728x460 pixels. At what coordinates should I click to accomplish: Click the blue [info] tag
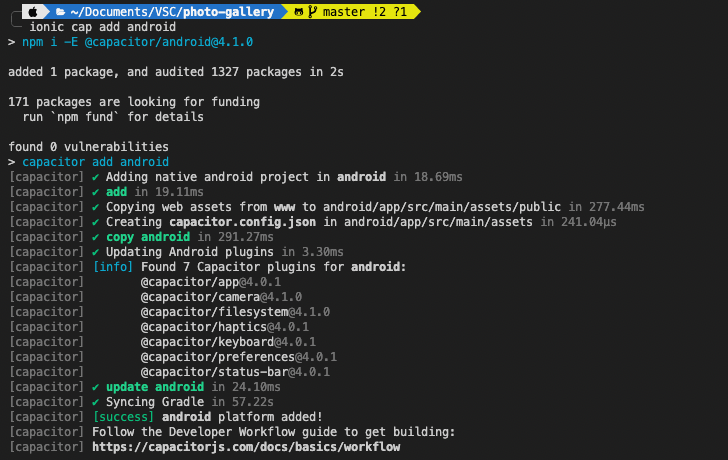113,267
